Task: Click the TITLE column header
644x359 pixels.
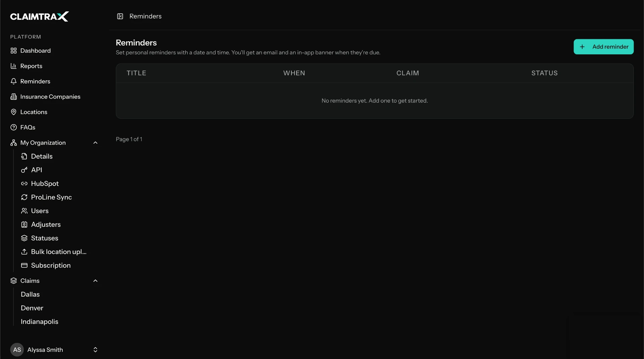Action: click(136, 73)
